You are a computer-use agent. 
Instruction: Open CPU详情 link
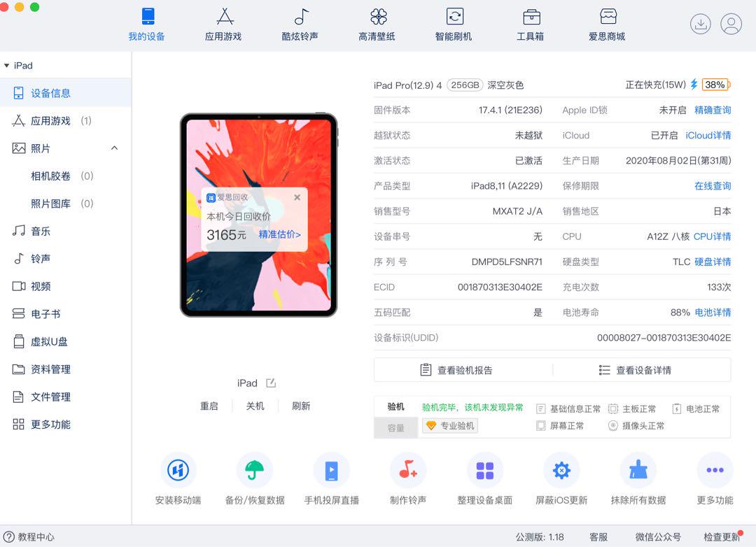pos(712,236)
